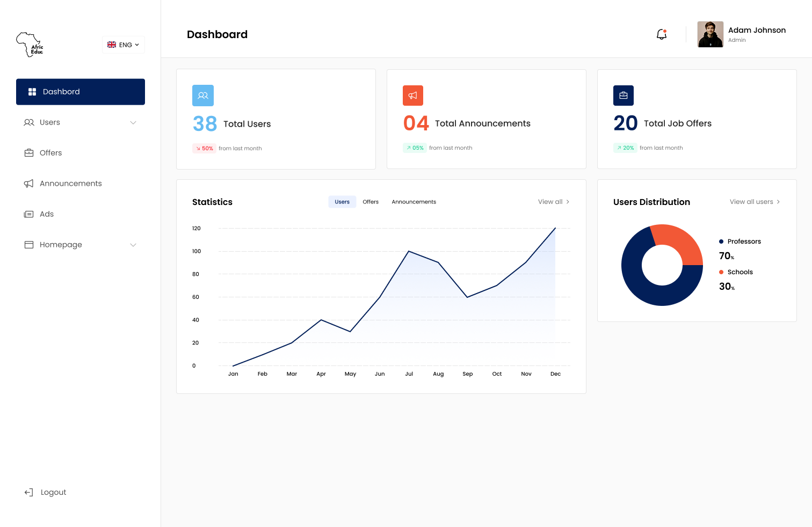Click the Offers briefcase icon in sidebar
This screenshot has height=527, width=812.
29,153
